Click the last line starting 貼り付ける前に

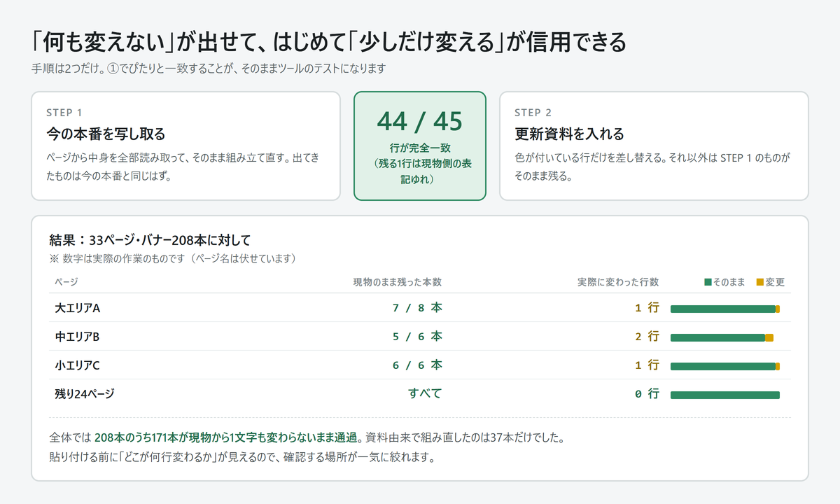pos(242,459)
